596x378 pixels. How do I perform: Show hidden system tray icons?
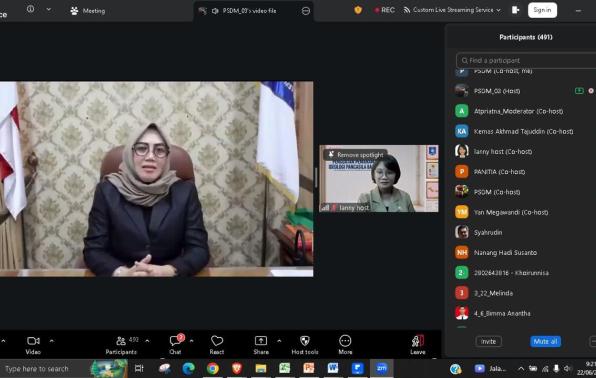click(521, 368)
